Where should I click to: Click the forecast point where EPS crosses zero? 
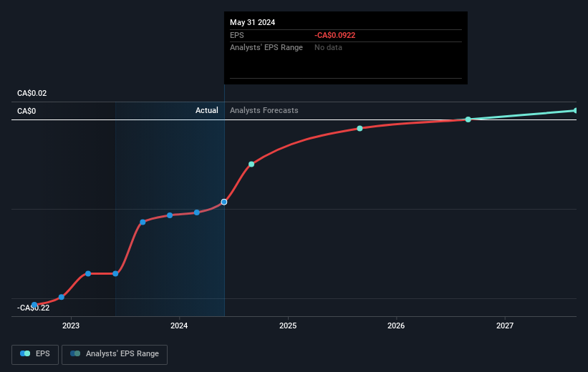pyautogui.click(x=468, y=119)
